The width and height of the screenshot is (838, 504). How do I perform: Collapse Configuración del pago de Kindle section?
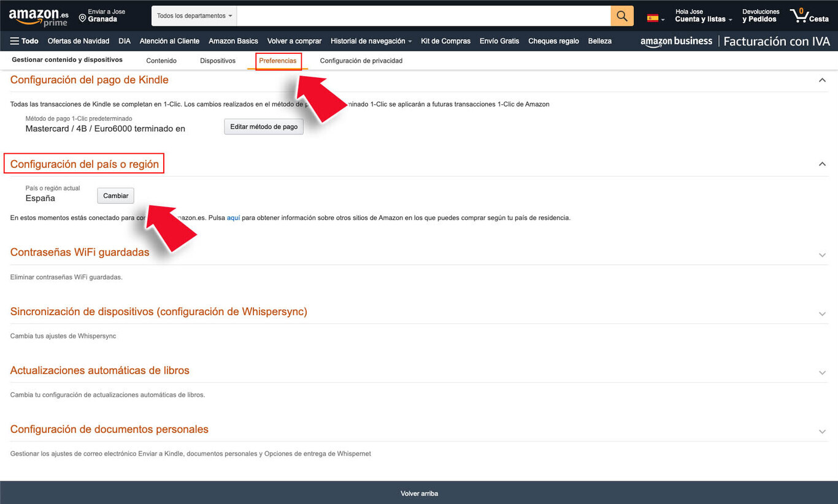pyautogui.click(x=822, y=80)
